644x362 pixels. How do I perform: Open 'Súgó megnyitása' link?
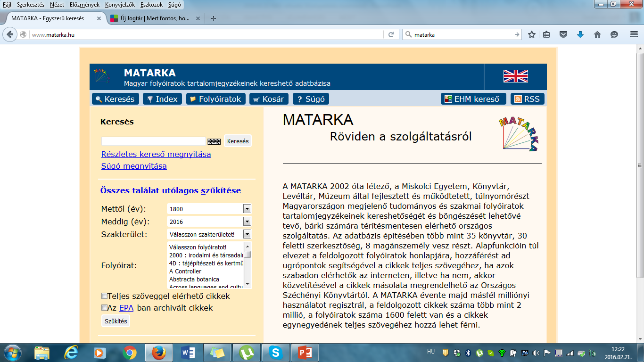(134, 166)
